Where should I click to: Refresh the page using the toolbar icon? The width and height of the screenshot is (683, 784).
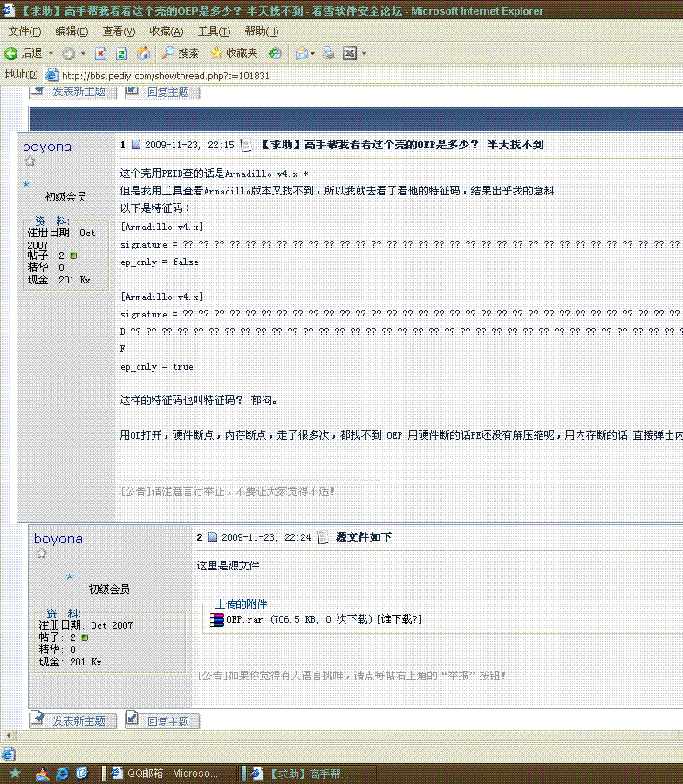pyautogui.click(x=121, y=53)
